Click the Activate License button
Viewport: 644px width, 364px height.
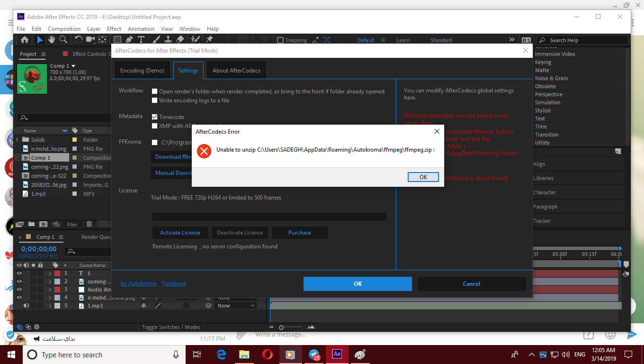point(180,233)
